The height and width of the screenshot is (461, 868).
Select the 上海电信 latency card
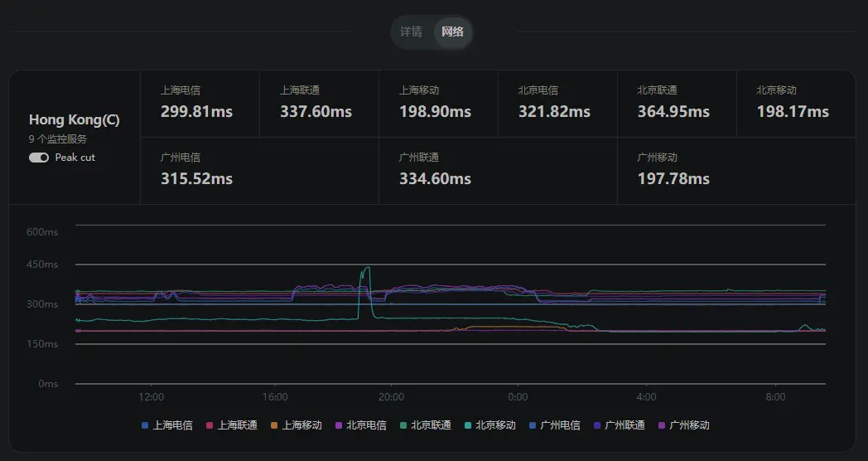point(200,104)
